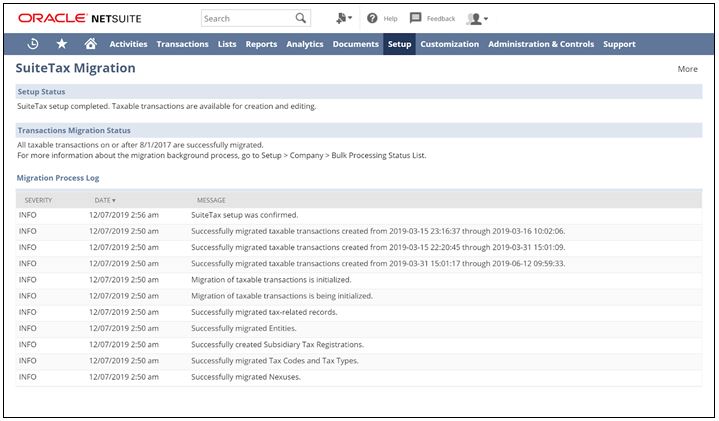Select message ending 2019-03-16 10:02:06
Image resolution: width=719 pixels, height=421 pixels.
click(378, 231)
